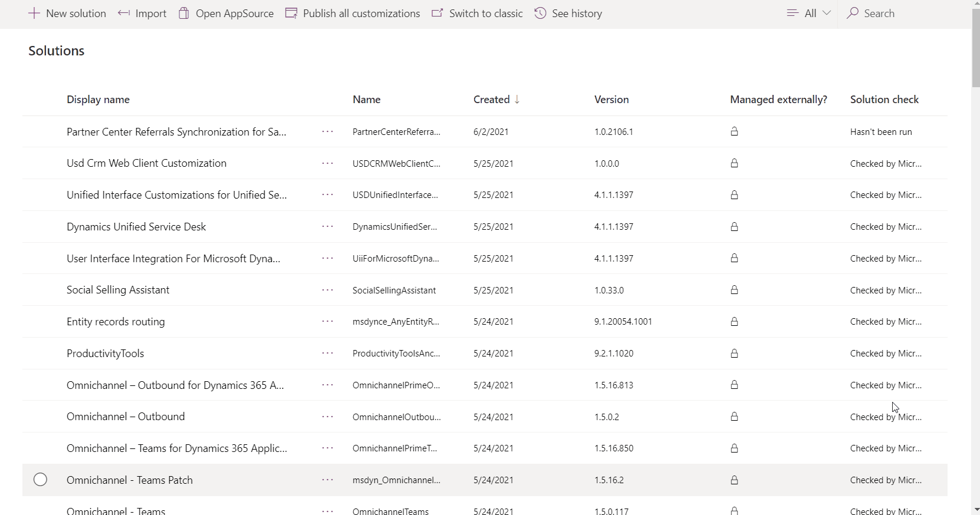Open the All filter dropdown

[809, 14]
